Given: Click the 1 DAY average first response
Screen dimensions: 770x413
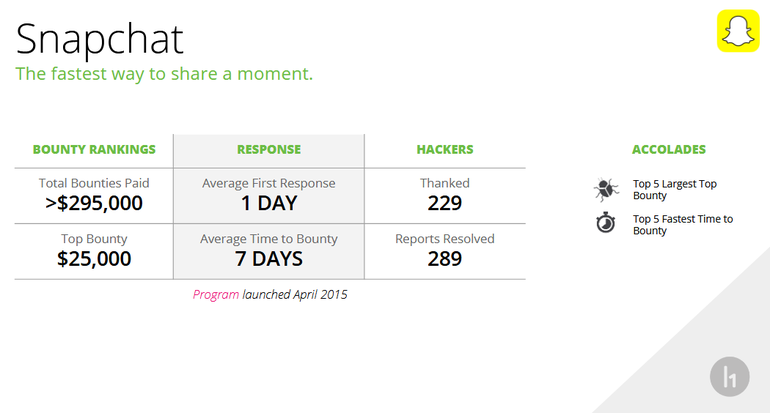Looking at the screenshot, I should (269, 203).
